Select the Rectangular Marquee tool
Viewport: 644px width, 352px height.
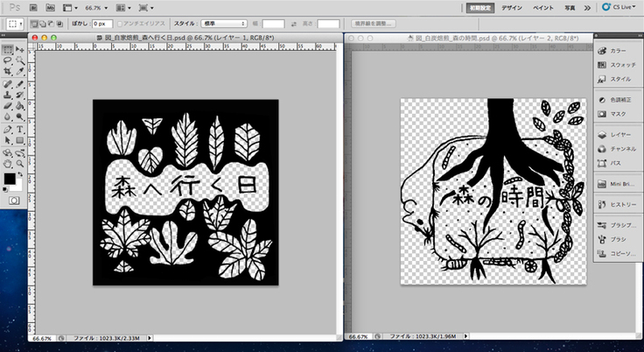pyautogui.click(x=8, y=50)
